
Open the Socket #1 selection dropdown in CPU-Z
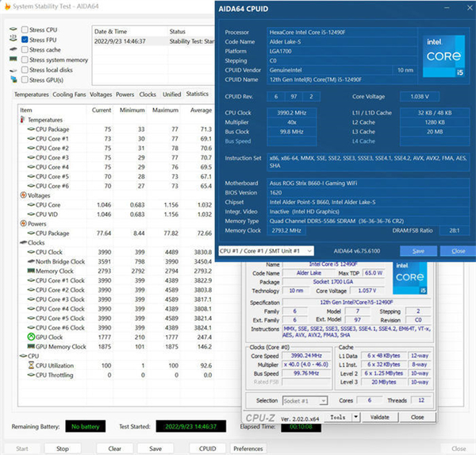(305, 401)
